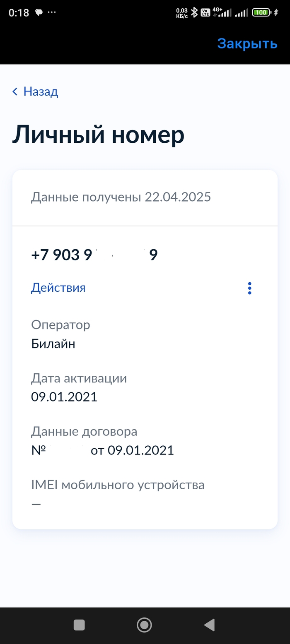
Task: Tap the IMEI мобильного устройства field
Action: (x=118, y=485)
